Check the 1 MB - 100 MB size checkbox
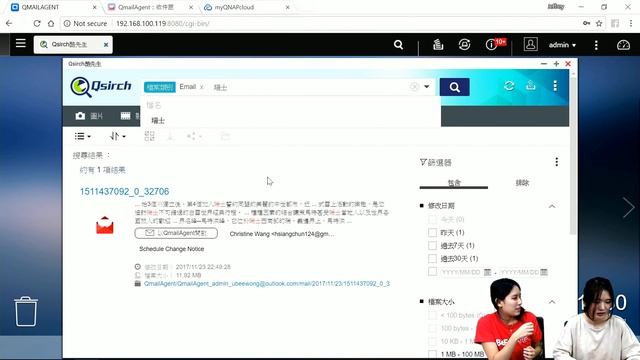Viewport: 640px width, 360px height. pyautogui.click(x=432, y=354)
